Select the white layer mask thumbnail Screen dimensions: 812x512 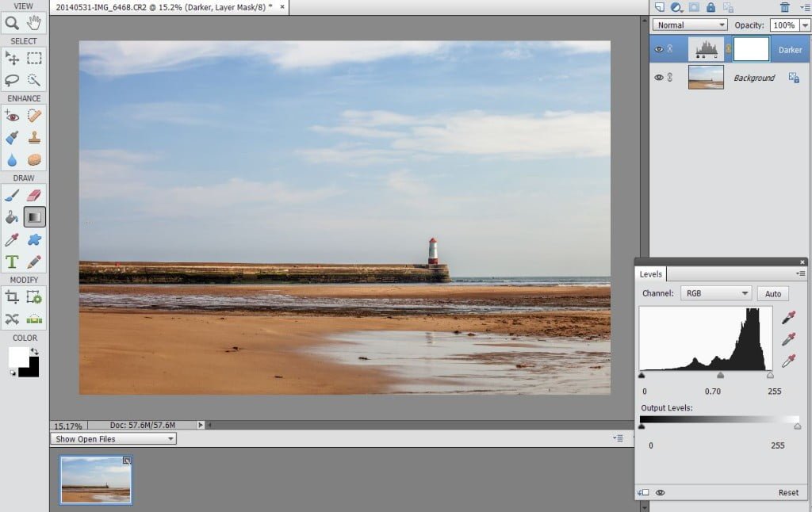pyautogui.click(x=752, y=49)
